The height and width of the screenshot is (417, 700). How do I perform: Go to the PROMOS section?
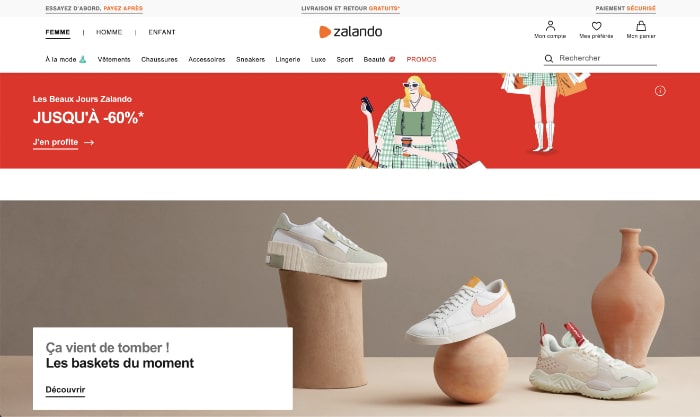click(421, 59)
